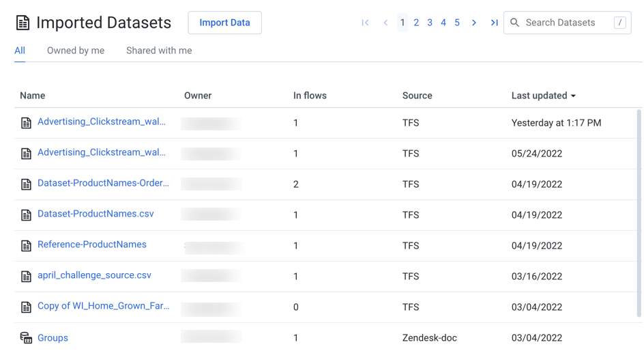This screenshot has width=644, height=351.
Task: Click the search magnifier icon
Action: (515, 23)
